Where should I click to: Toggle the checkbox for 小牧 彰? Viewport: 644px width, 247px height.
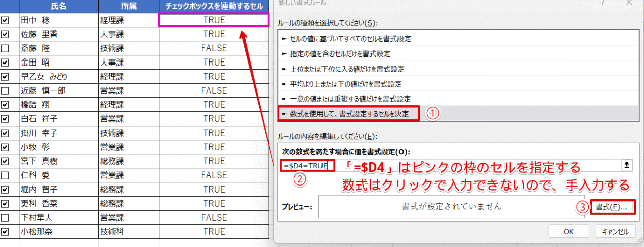5,148
